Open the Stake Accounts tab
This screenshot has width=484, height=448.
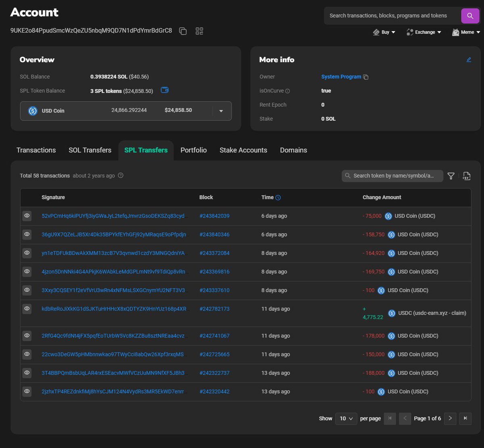pyautogui.click(x=243, y=150)
